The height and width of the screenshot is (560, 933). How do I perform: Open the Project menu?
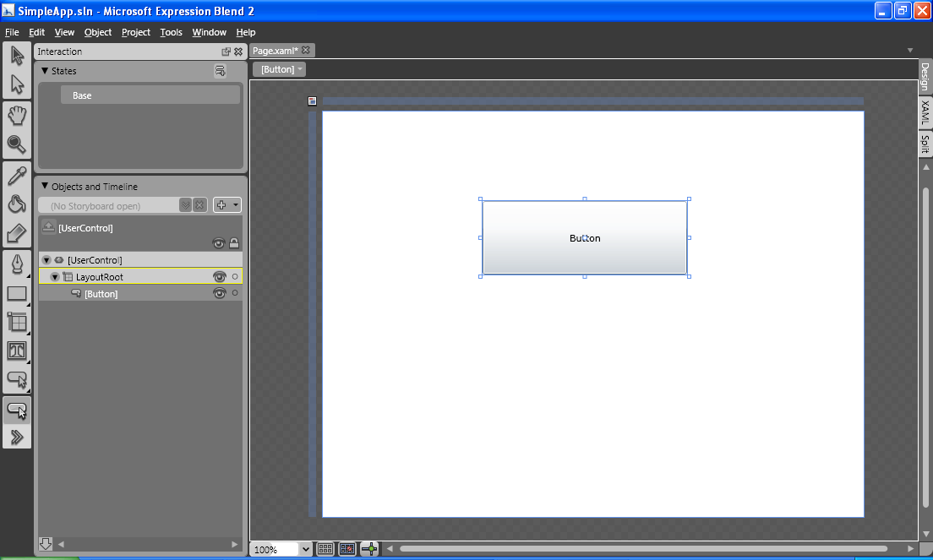click(135, 32)
